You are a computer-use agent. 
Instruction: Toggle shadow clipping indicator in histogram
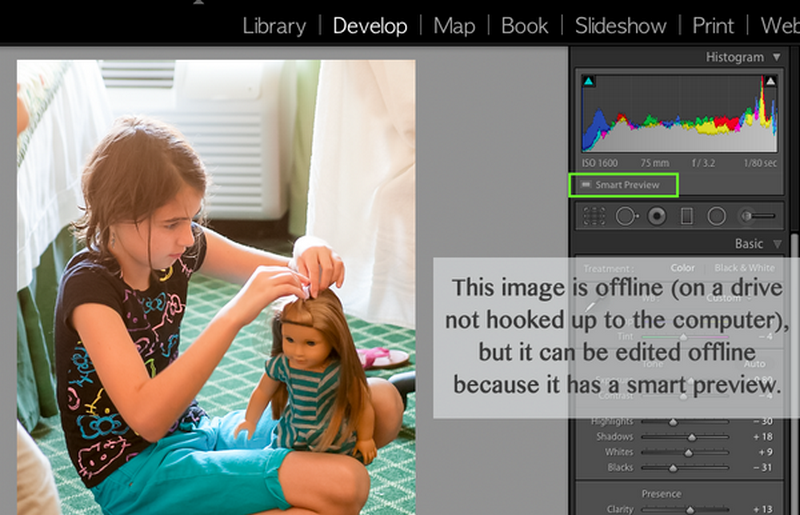click(589, 81)
